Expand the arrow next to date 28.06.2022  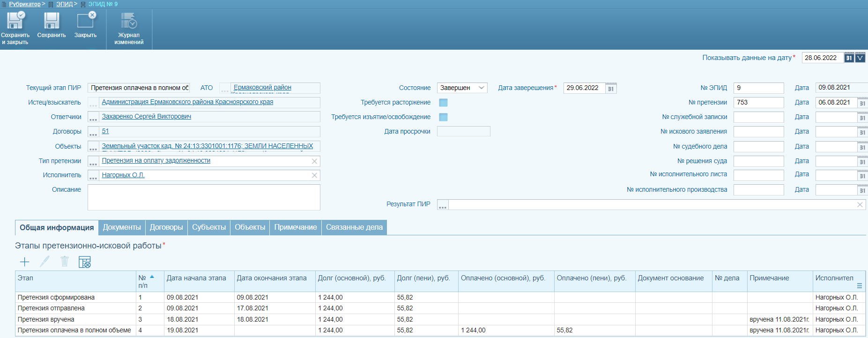coord(860,58)
